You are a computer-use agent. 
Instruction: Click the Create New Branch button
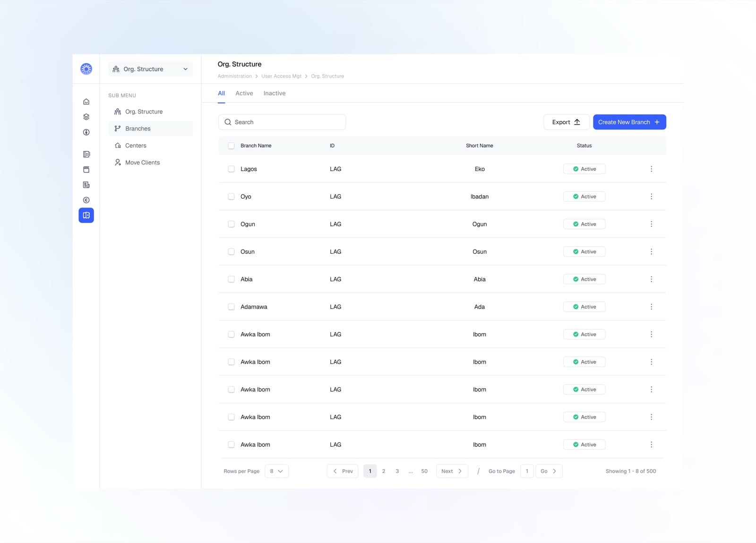click(x=629, y=122)
